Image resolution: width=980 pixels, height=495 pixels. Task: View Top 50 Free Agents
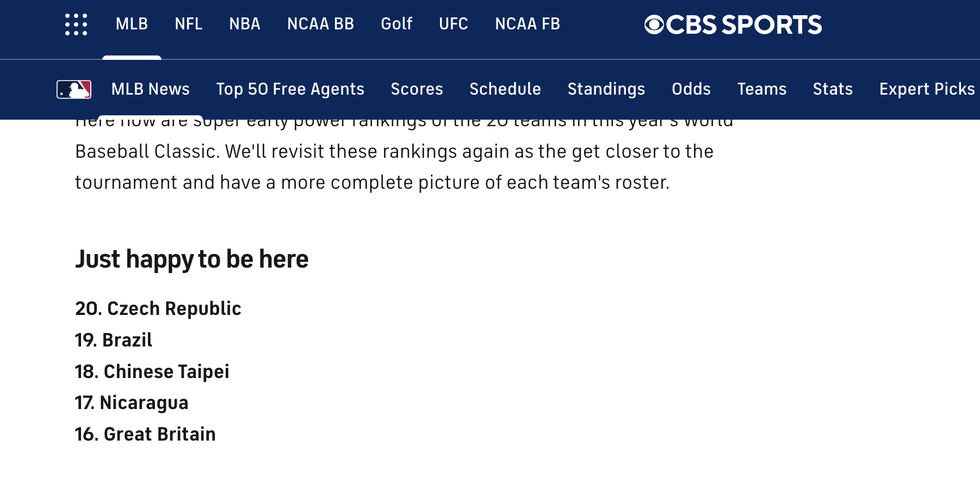[290, 89]
